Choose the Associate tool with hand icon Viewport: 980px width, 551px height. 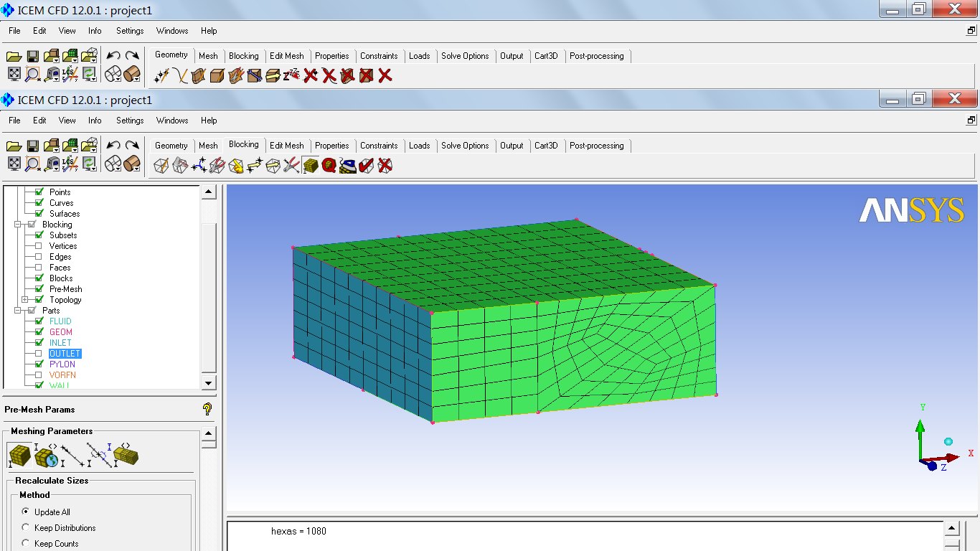236,166
